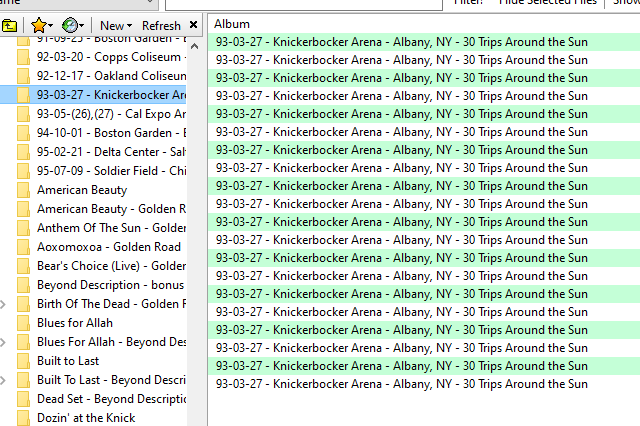The width and height of the screenshot is (640, 426).
Task: Select Birth Of The Dead folder
Action: (111, 304)
